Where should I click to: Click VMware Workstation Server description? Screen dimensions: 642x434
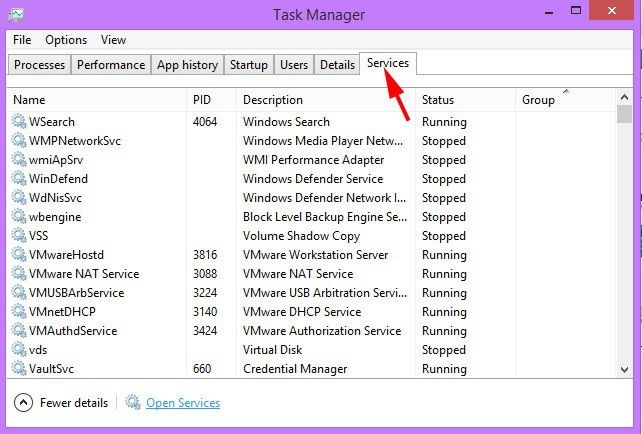click(315, 255)
